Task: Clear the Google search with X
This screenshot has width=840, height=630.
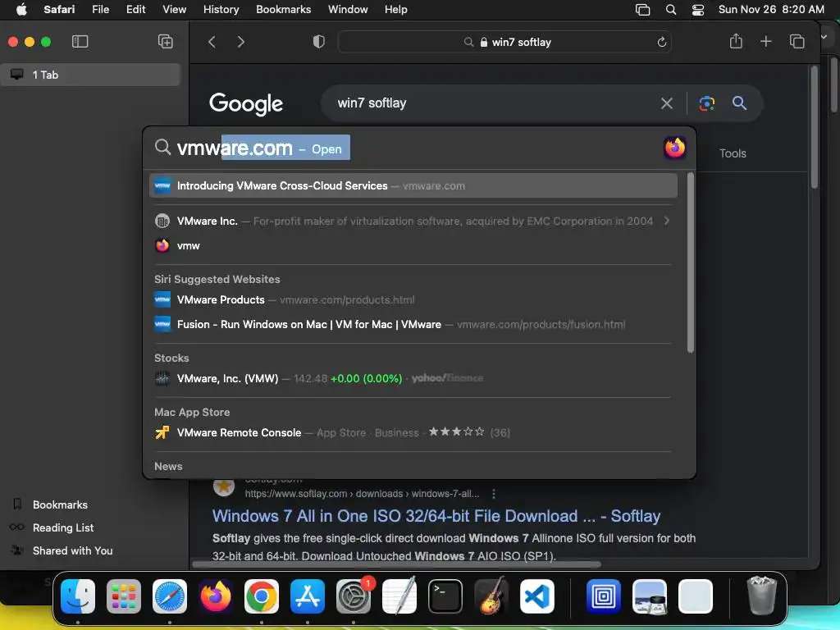Action: click(666, 103)
